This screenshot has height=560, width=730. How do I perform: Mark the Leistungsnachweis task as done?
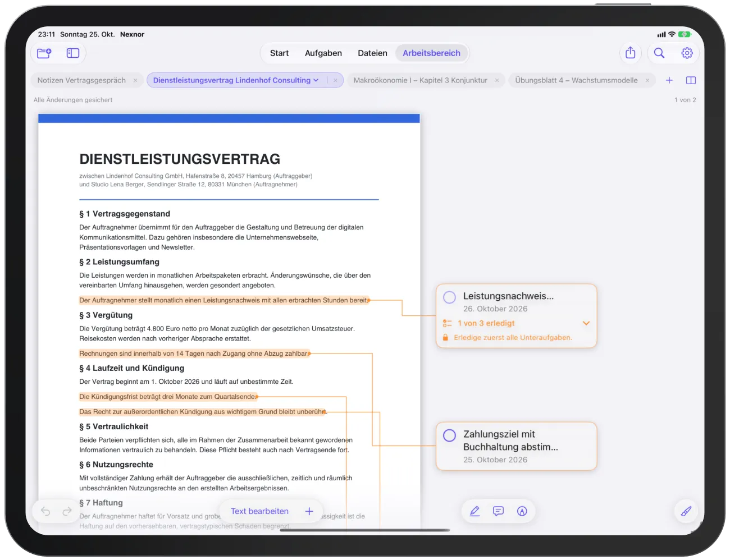449,297
